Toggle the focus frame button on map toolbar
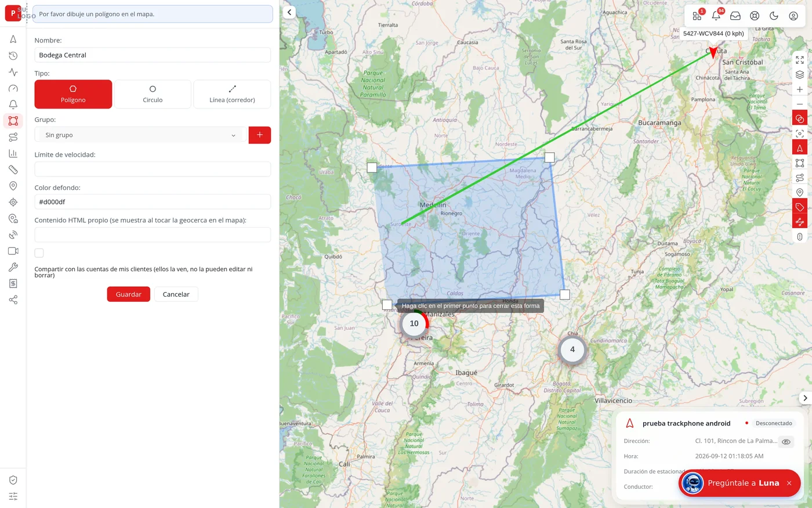 (800, 134)
